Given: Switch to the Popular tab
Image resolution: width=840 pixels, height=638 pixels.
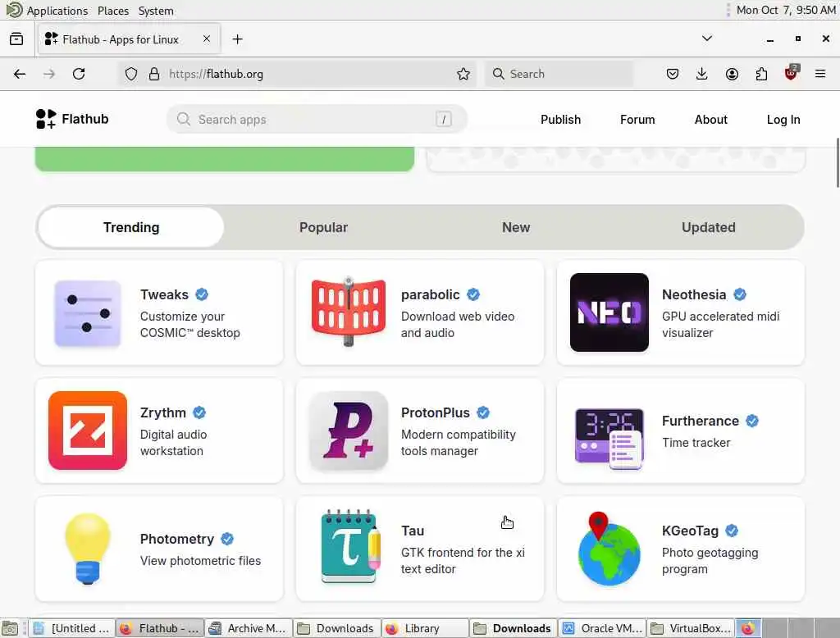Looking at the screenshot, I should click(x=323, y=227).
